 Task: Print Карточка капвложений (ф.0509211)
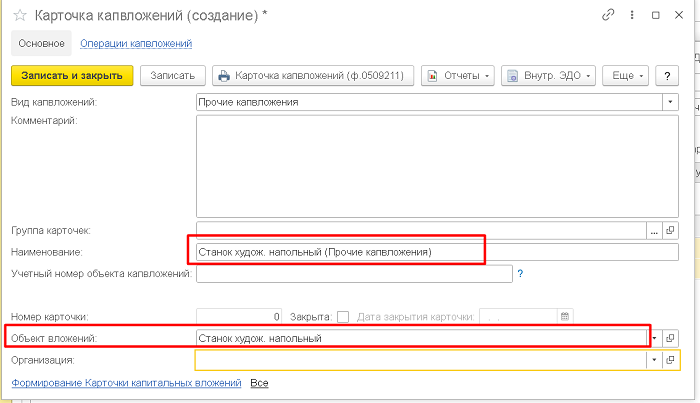(x=313, y=75)
